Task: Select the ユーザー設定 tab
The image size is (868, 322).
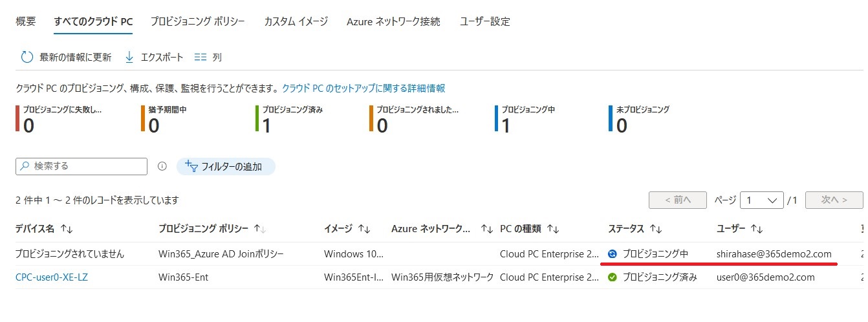Action: 485,21
